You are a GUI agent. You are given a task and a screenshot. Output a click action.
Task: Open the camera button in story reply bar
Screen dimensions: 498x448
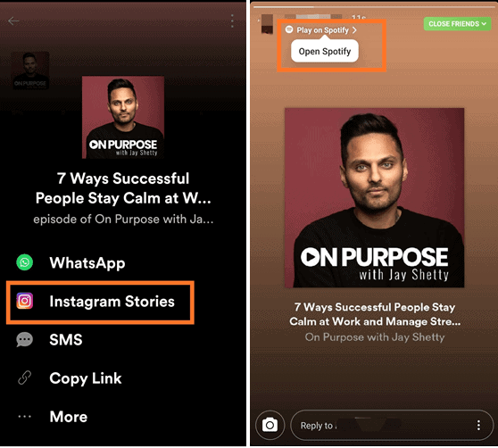[270, 426]
